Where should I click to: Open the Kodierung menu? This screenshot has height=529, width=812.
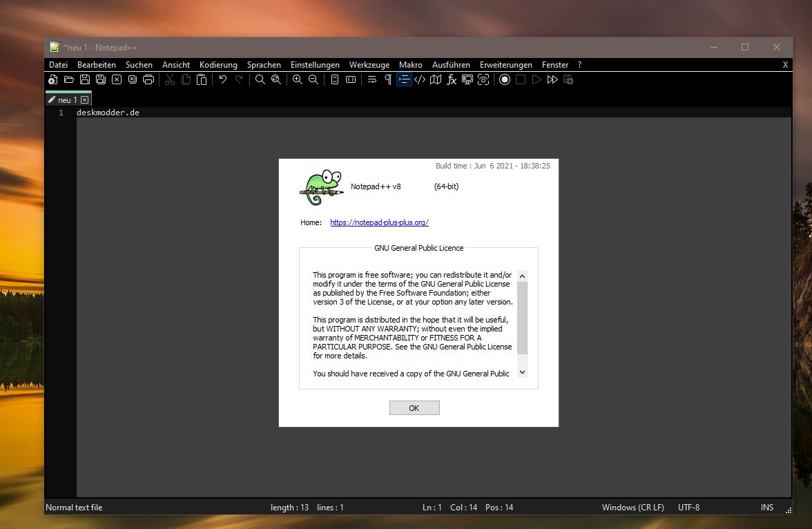(x=218, y=65)
